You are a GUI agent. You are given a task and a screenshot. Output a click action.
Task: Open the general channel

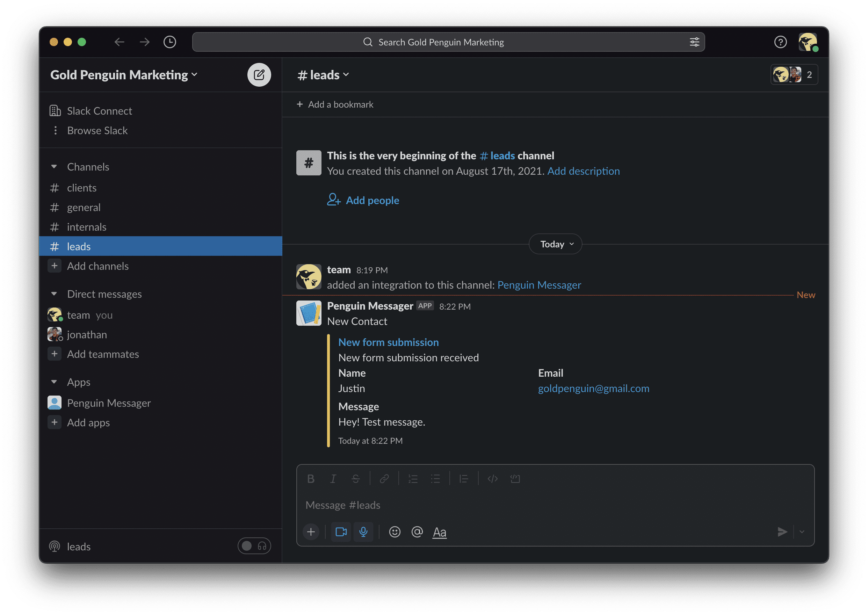[x=161, y=207]
